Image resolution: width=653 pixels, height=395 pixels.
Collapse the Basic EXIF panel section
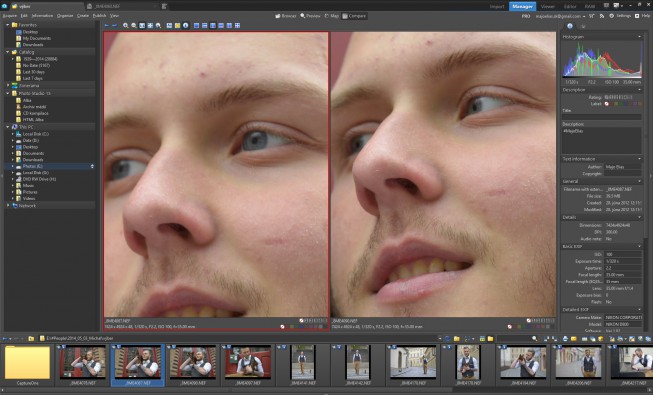coord(639,246)
